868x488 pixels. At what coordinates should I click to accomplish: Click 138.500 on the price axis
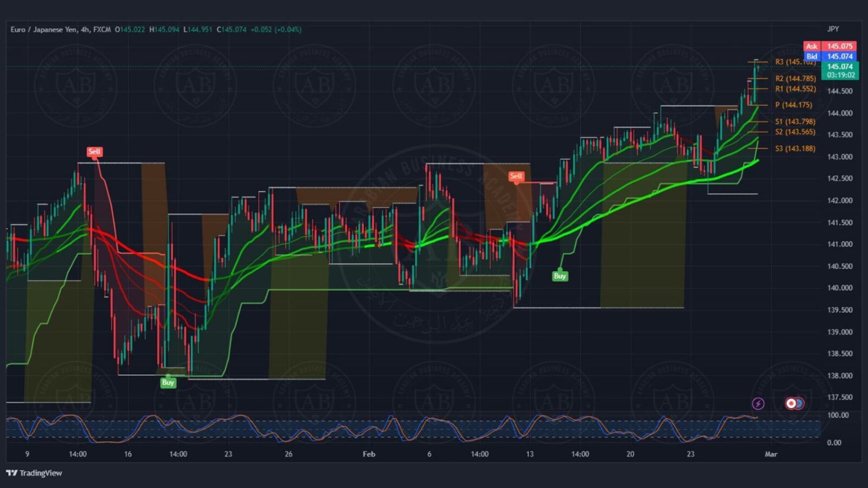[x=840, y=353]
